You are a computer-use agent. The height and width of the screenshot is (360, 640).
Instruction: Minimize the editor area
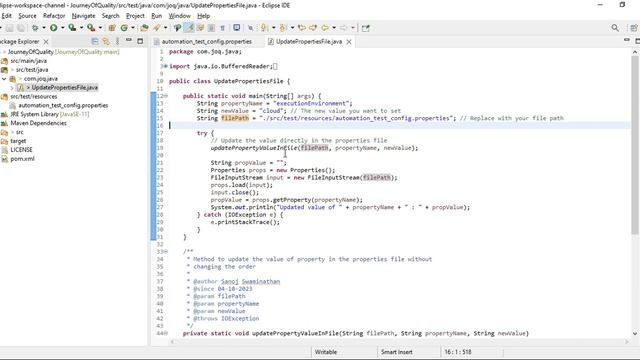click(627, 40)
